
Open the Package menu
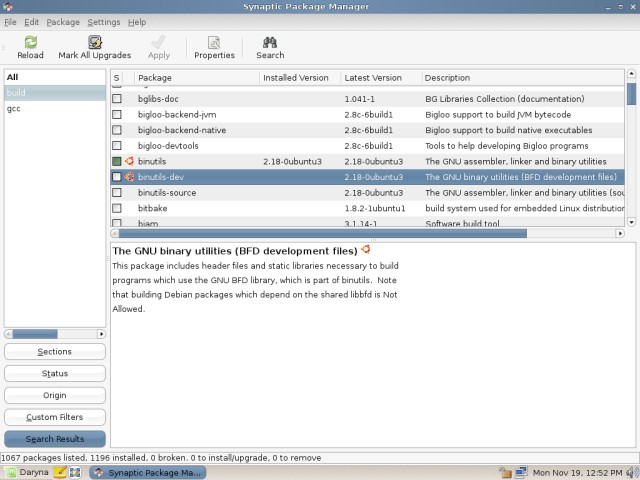click(x=63, y=22)
